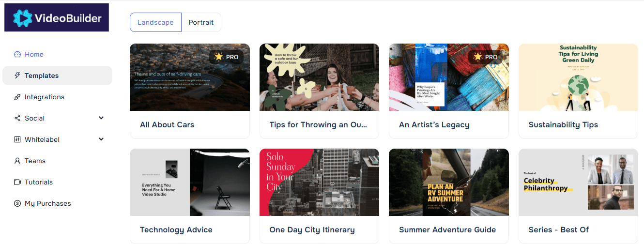This screenshot has width=644, height=244.
Task: Click the My Purchases dollar icon
Action: pos(17,203)
